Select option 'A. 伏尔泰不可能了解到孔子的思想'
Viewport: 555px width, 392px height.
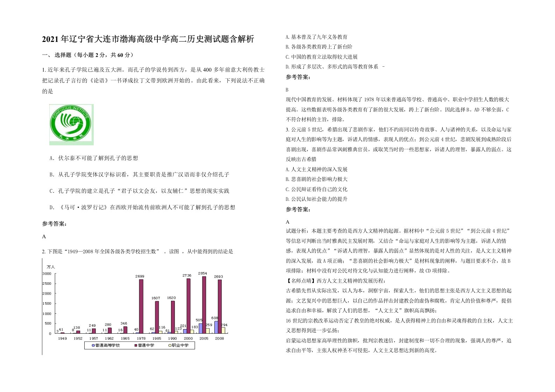[x=94, y=158]
